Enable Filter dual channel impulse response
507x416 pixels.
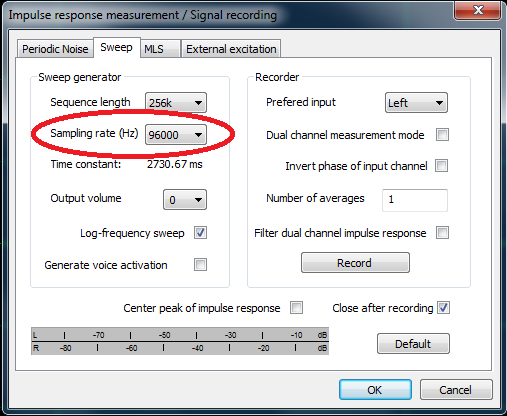pyautogui.click(x=442, y=233)
